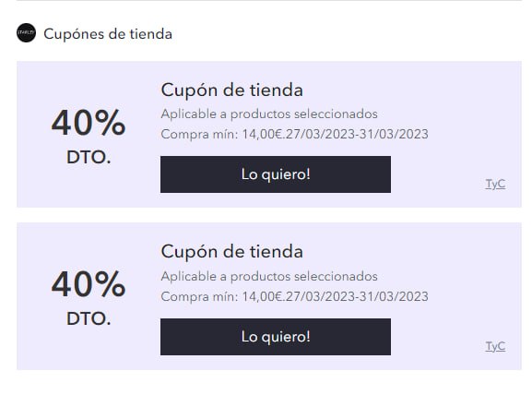Click the 27/03/2023-31/03/2023 dates in second coupon

[x=357, y=296]
